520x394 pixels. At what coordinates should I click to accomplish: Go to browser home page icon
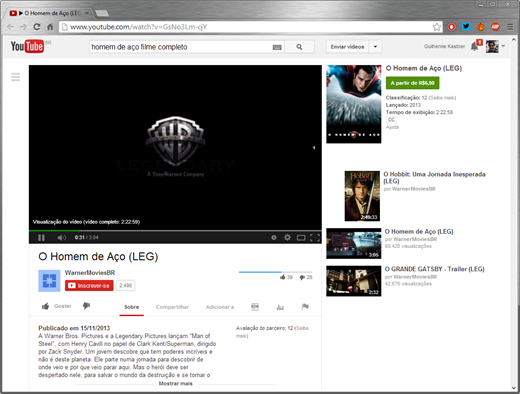[50, 27]
